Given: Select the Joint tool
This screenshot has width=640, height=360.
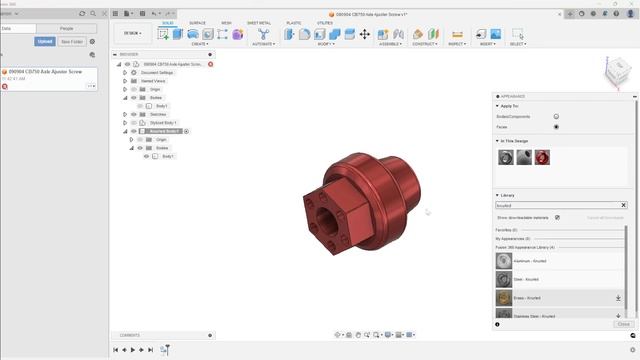Looking at the screenshot, I should (398, 34).
